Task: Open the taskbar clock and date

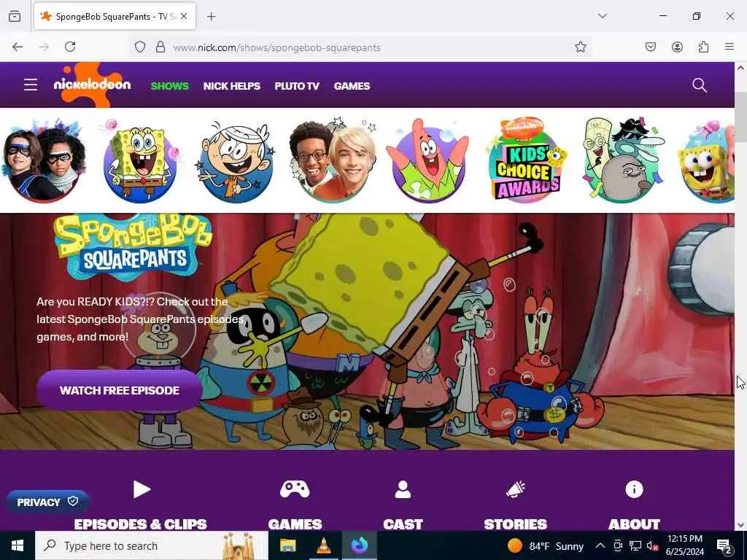Action: pyautogui.click(x=684, y=545)
